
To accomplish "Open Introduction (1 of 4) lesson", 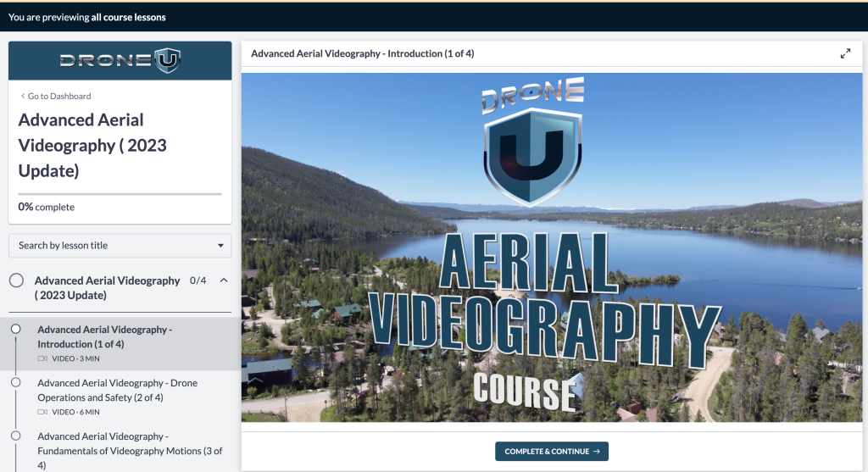I will 120,344.
